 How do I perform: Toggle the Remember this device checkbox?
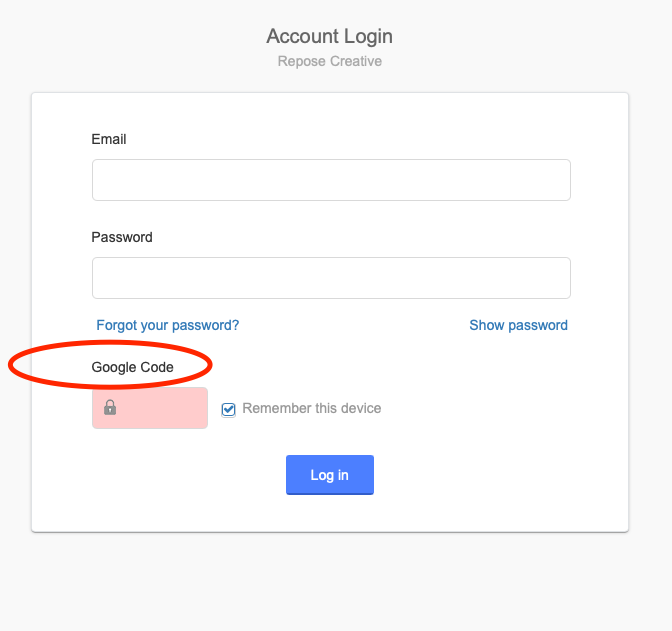coord(228,409)
